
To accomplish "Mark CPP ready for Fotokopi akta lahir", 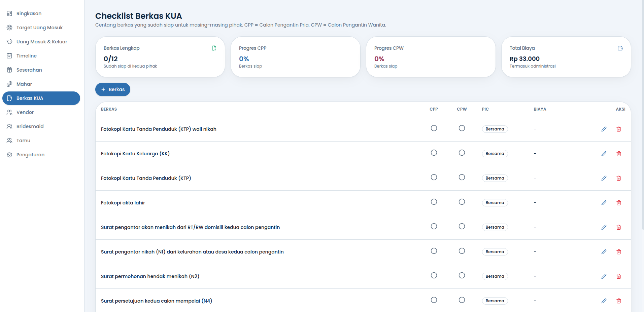I will 434,202.
